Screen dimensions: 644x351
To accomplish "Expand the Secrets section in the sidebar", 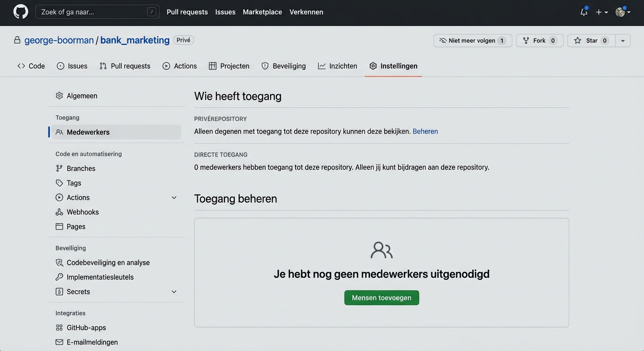I will [174, 291].
